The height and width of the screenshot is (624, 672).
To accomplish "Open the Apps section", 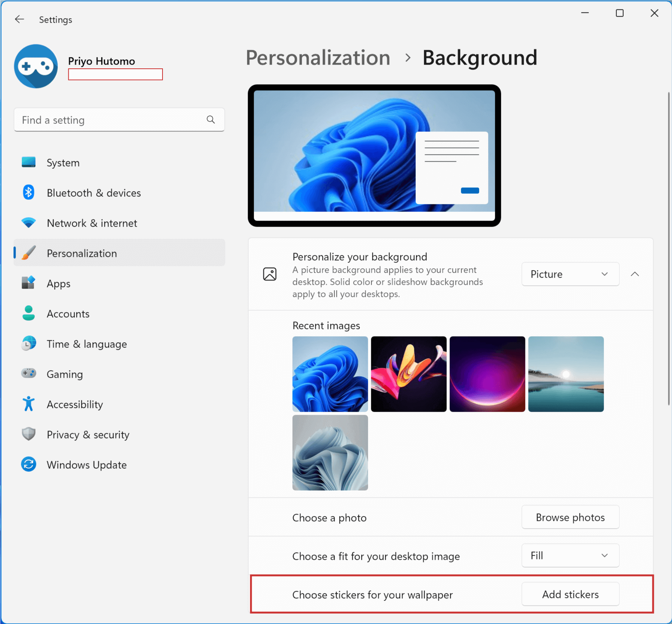I will coord(119,283).
